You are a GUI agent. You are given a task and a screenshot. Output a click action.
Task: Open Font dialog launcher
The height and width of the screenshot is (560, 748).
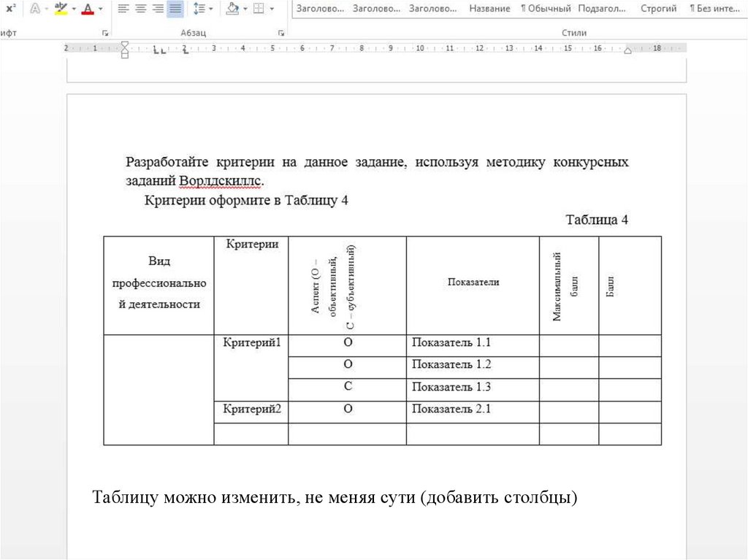point(105,33)
